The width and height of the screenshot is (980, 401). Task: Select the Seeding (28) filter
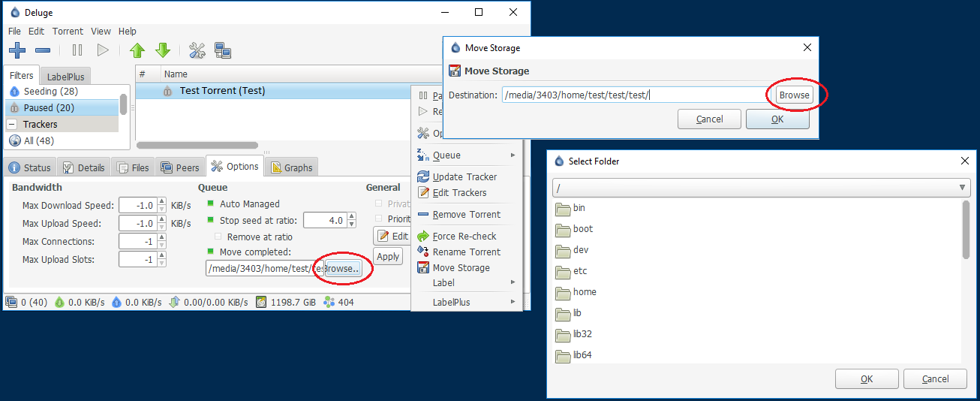(62, 92)
